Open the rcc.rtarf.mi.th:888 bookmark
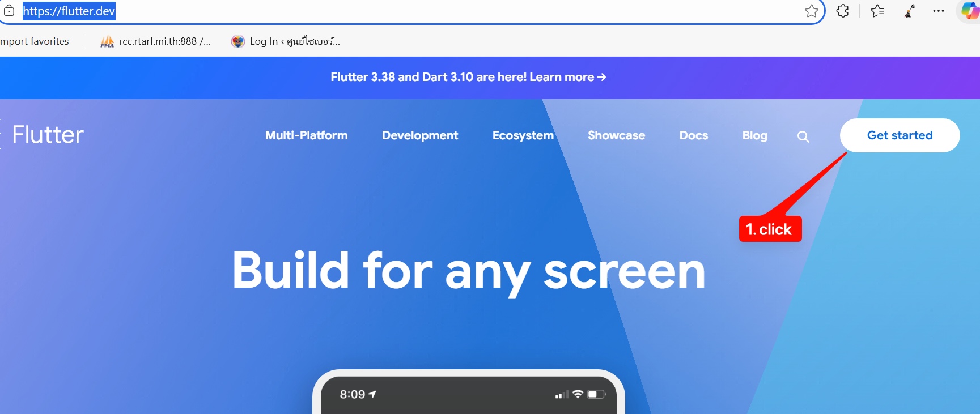 [156, 41]
